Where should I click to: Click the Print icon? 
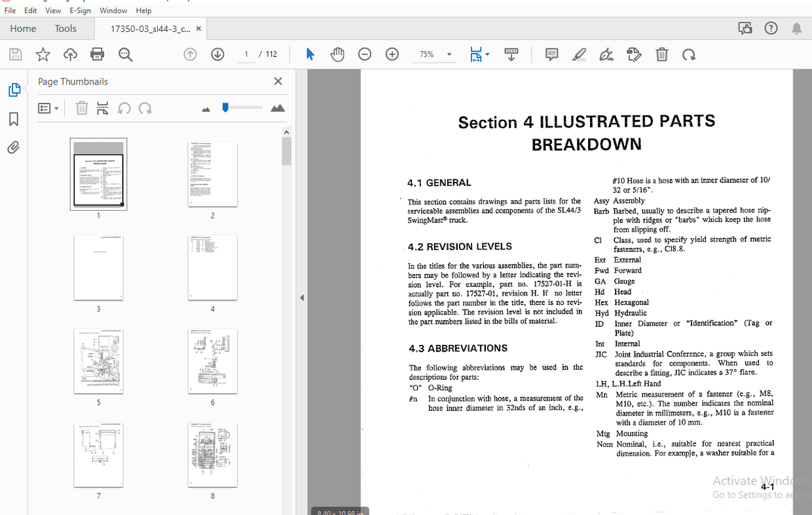point(97,54)
